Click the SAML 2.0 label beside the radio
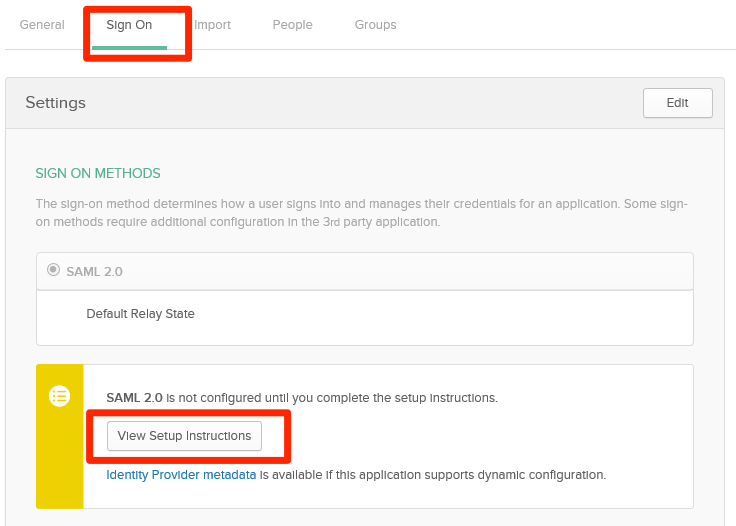Image resolution: width=736 pixels, height=526 pixels. click(x=94, y=271)
